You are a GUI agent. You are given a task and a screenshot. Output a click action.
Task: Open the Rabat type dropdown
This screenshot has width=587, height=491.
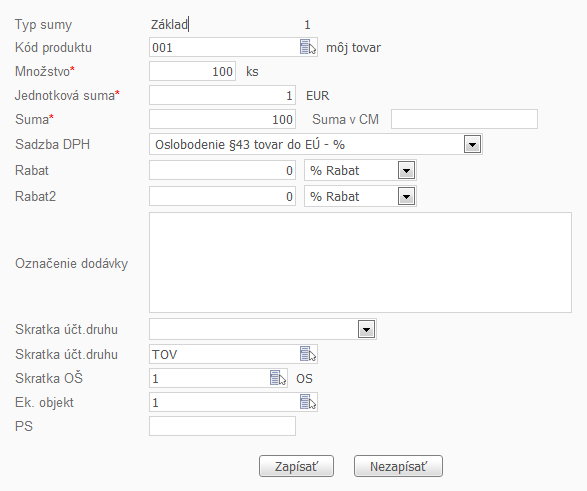[x=406, y=170]
